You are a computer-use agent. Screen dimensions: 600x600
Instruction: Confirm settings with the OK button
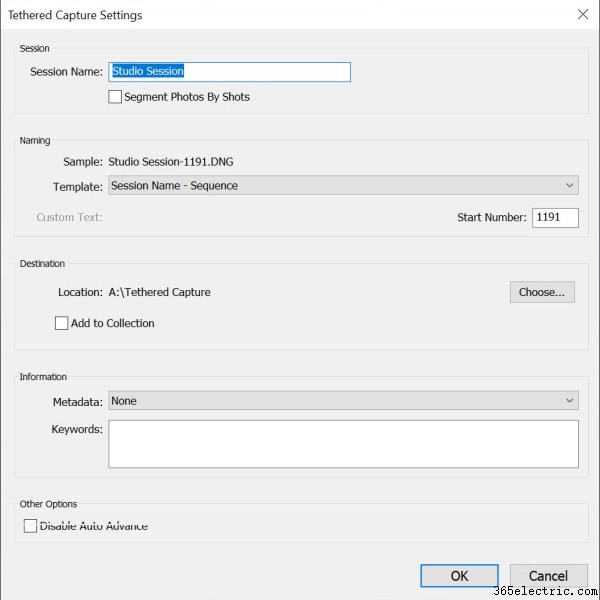[x=459, y=576]
